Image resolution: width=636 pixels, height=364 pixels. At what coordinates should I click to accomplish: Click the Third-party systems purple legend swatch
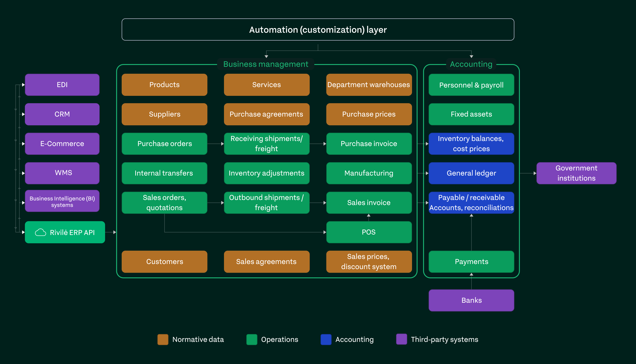401,339
